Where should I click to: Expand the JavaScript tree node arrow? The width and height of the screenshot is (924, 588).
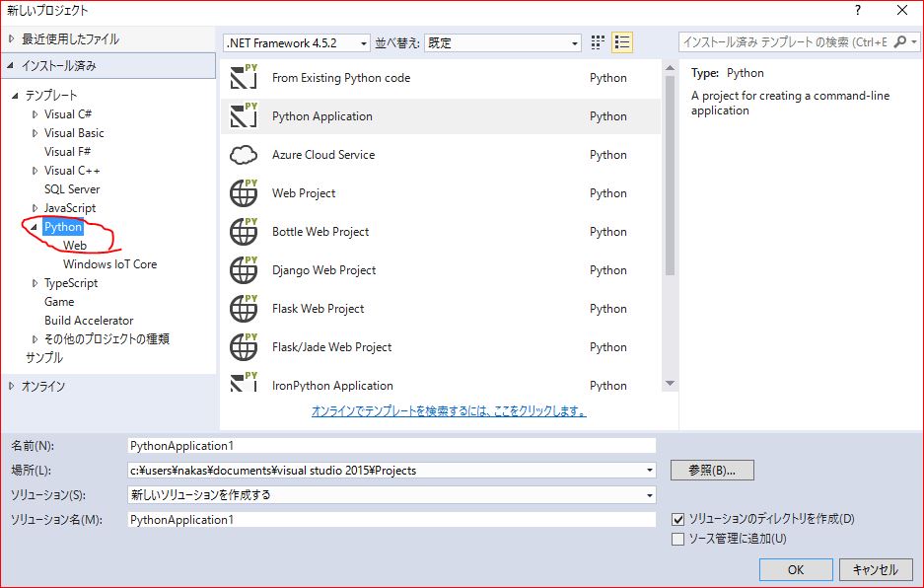[35, 208]
